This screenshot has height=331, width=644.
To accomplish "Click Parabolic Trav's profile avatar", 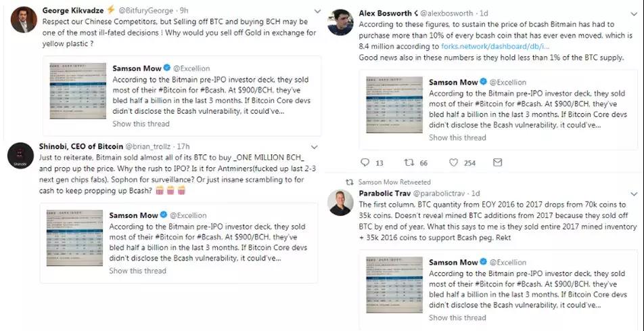I will coord(340,202).
